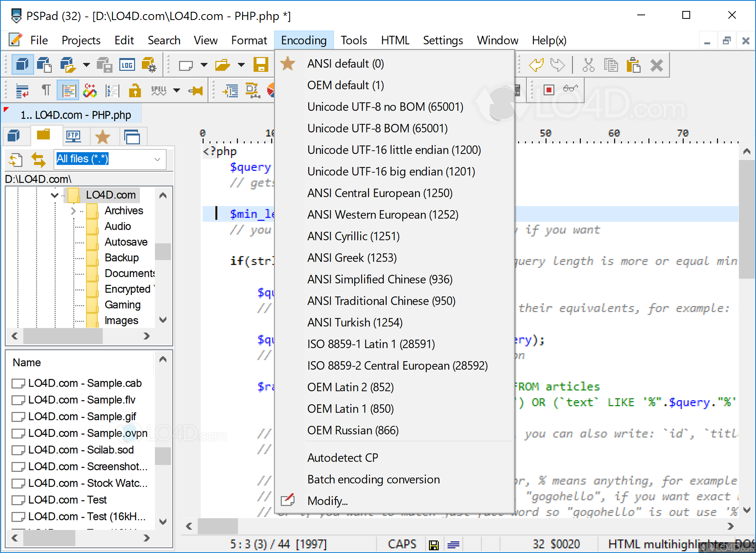Image resolution: width=756 pixels, height=553 pixels.
Task: Expand the Archives folder in tree
Action: (73, 211)
